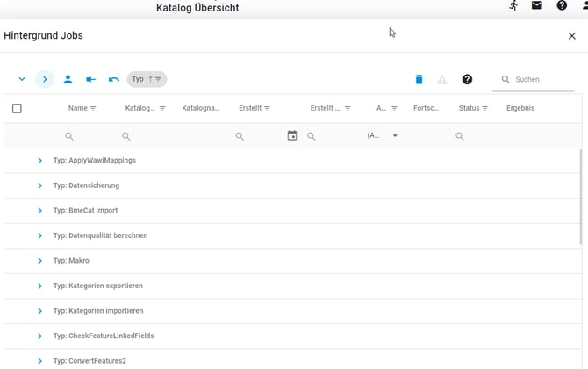This screenshot has width=588, height=369.
Task: Click the expand all groups chevron-down icon
Action: (22, 79)
